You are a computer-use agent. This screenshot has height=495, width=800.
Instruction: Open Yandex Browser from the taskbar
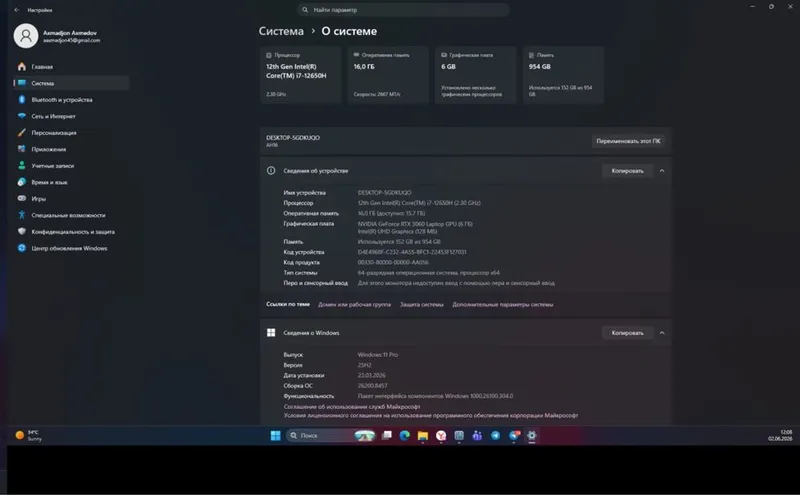point(441,435)
